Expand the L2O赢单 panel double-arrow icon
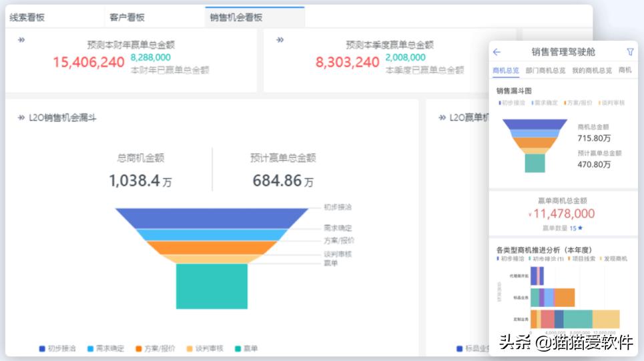Screen dimensions: 644x361 [442, 118]
